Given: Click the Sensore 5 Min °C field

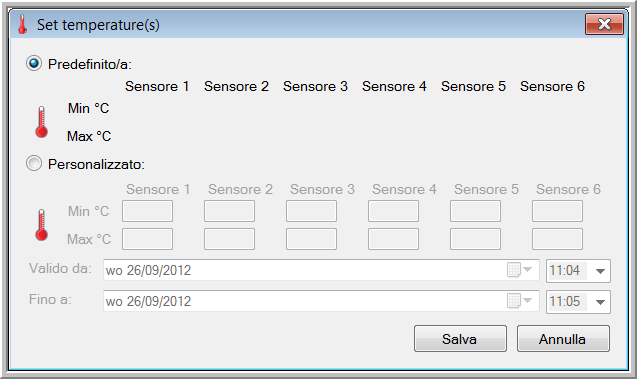Looking at the screenshot, I should pyautogui.click(x=475, y=211).
